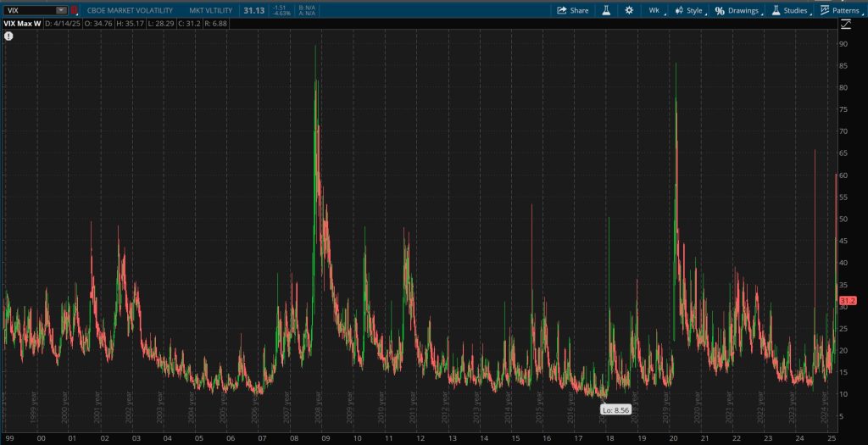
Task: Click the Share button in the toolbar
Action: pyautogui.click(x=573, y=10)
